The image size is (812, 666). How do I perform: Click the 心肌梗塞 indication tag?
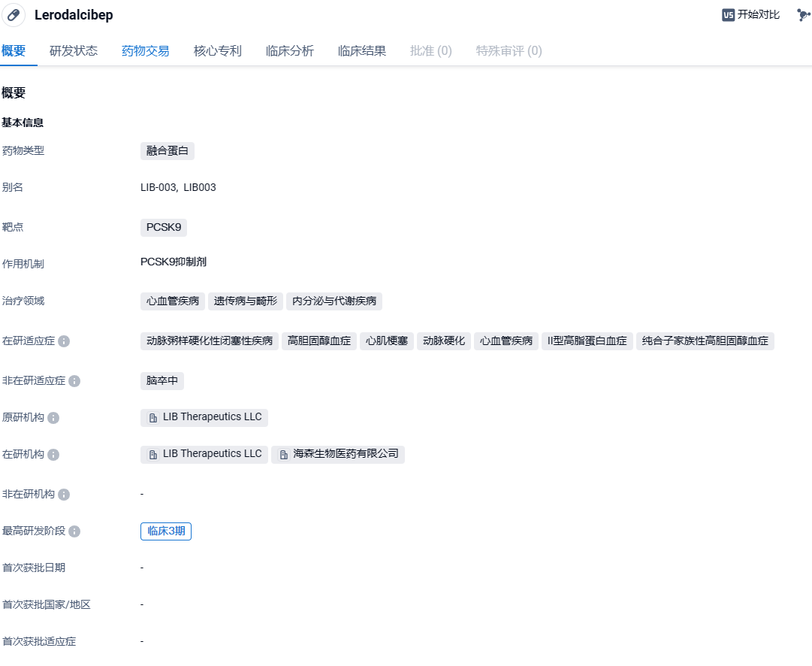(x=387, y=341)
